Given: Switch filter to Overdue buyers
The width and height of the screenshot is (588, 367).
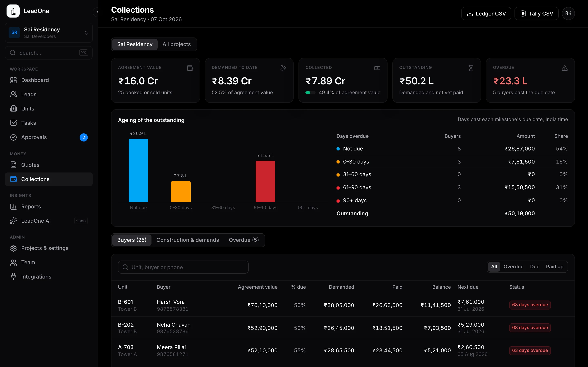Looking at the screenshot, I should pos(513,266).
